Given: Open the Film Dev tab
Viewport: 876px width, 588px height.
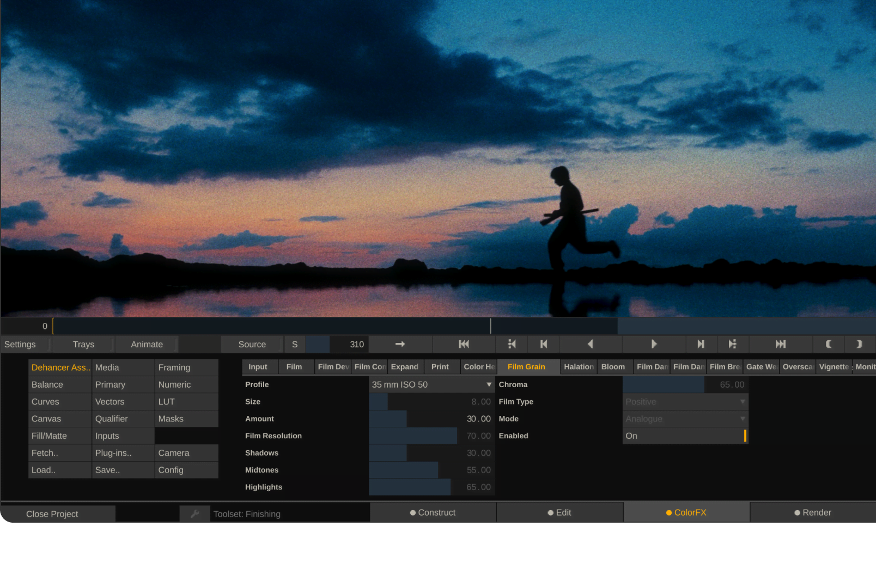Looking at the screenshot, I should (333, 367).
